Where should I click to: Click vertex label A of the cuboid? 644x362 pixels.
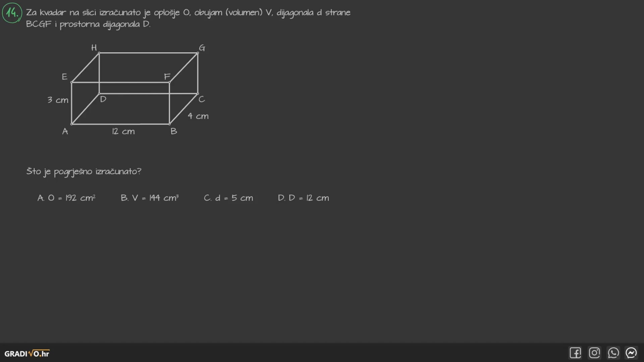[65, 131]
